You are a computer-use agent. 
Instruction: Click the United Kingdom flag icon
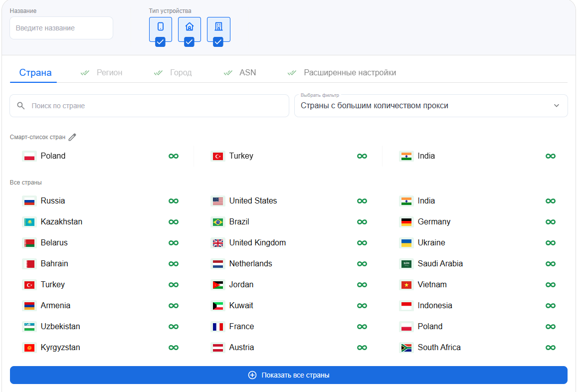pos(218,243)
